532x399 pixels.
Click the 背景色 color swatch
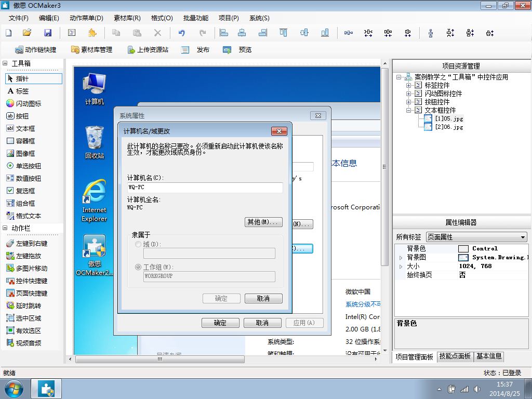point(463,249)
